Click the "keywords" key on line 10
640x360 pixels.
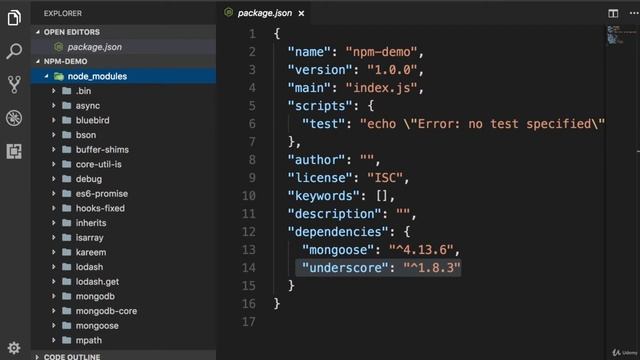coord(324,196)
